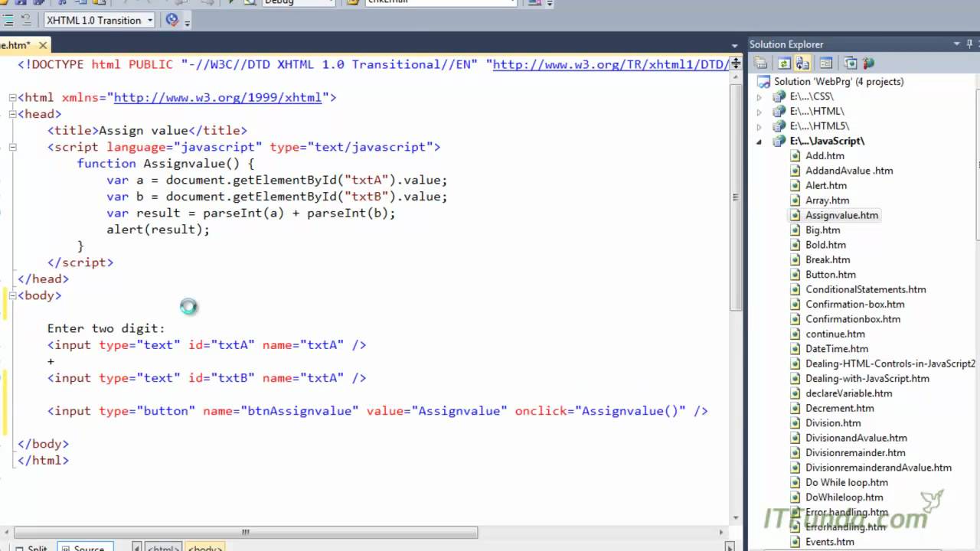980x551 pixels.
Task: Select Alert.htm file
Action: click(826, 185)
